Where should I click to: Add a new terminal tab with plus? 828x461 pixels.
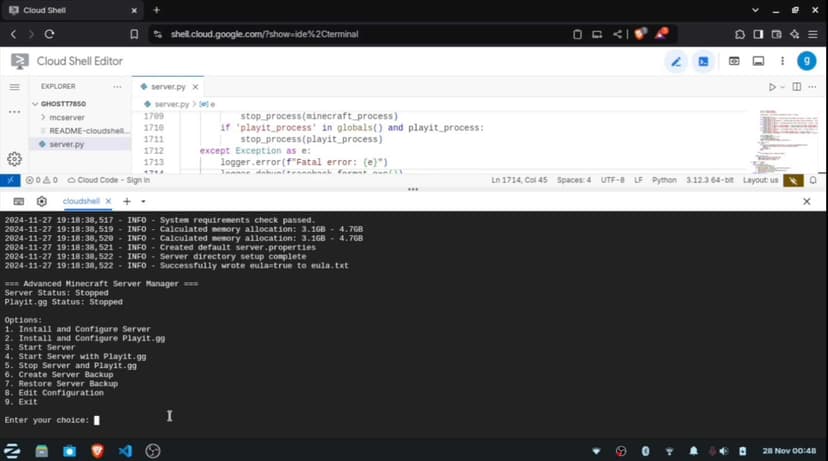click(127, 201)
